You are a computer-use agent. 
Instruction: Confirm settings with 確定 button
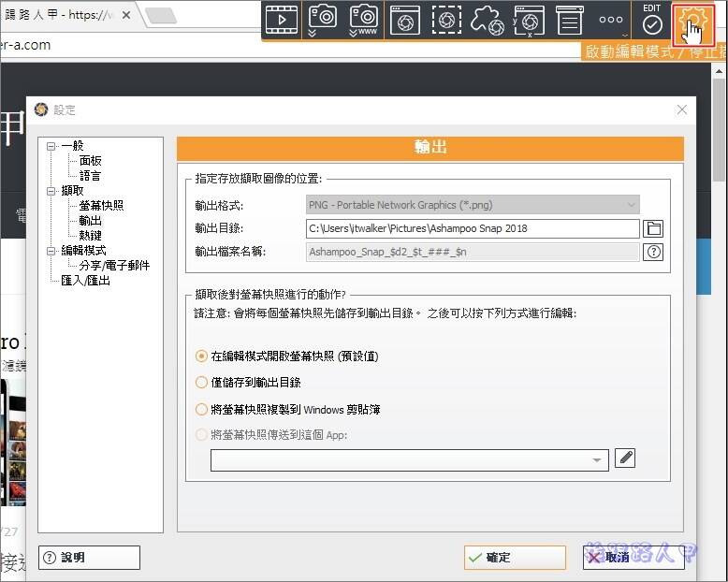(515, 558)
